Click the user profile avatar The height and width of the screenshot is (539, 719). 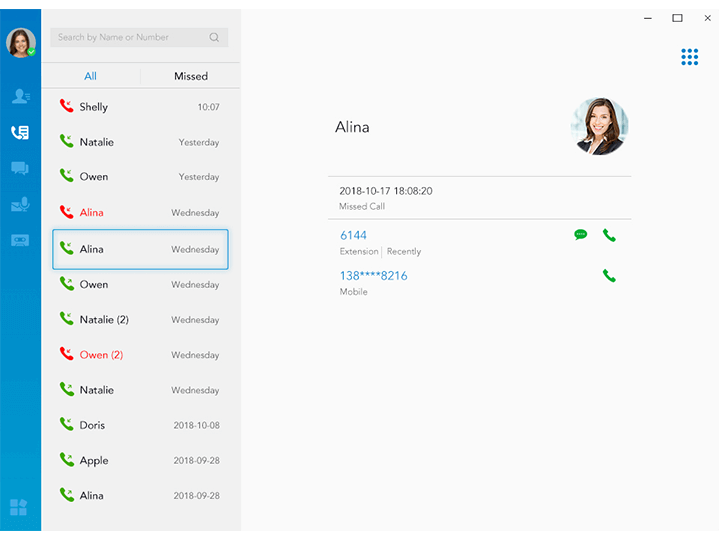tap(21, 43)
